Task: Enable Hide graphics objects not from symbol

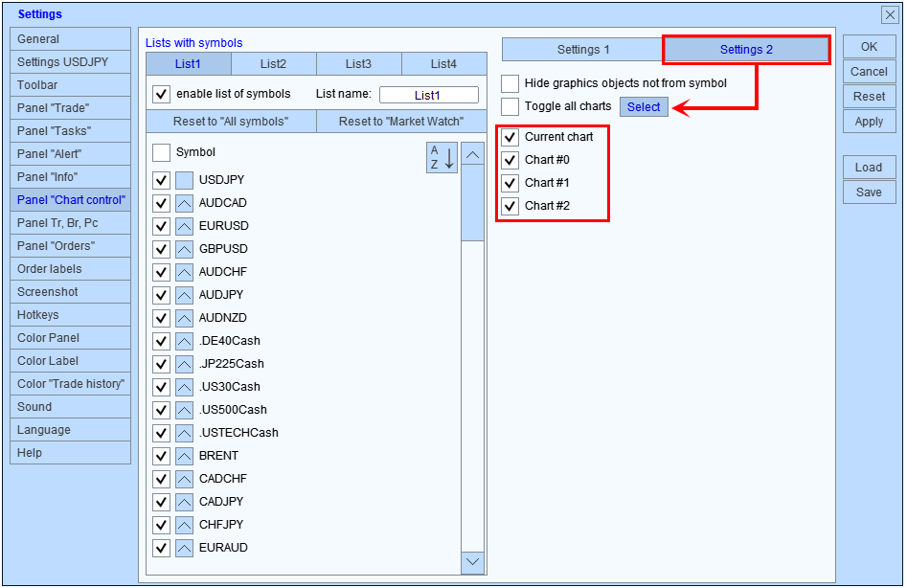Action: click(x=510, y=83)
